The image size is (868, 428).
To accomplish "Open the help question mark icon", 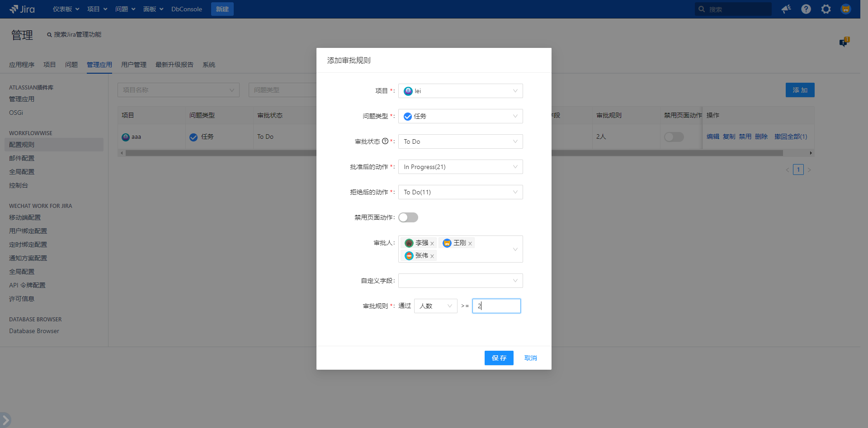I will click(806, 9).
